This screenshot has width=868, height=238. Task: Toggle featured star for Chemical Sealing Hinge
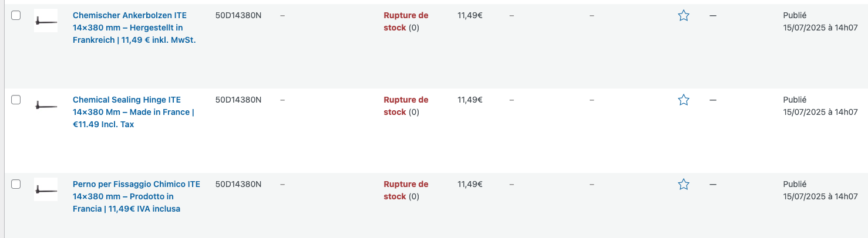[684, 100]
